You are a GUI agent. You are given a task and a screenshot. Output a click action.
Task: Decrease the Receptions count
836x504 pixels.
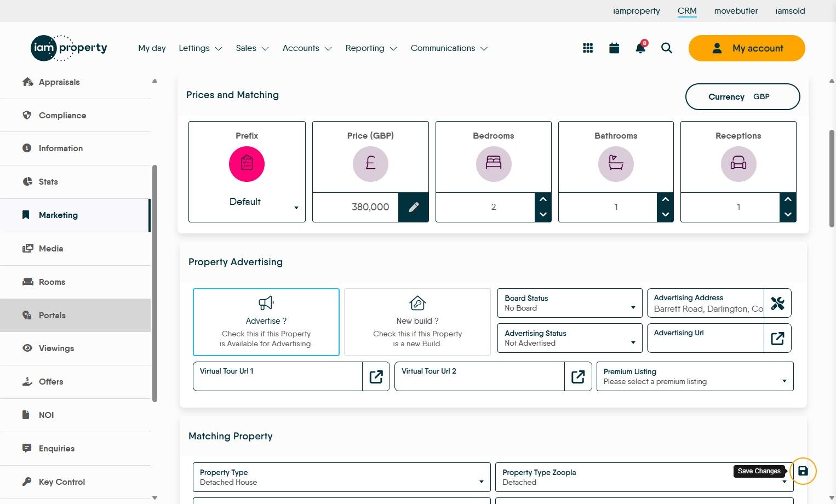click(x=788, y=215)
